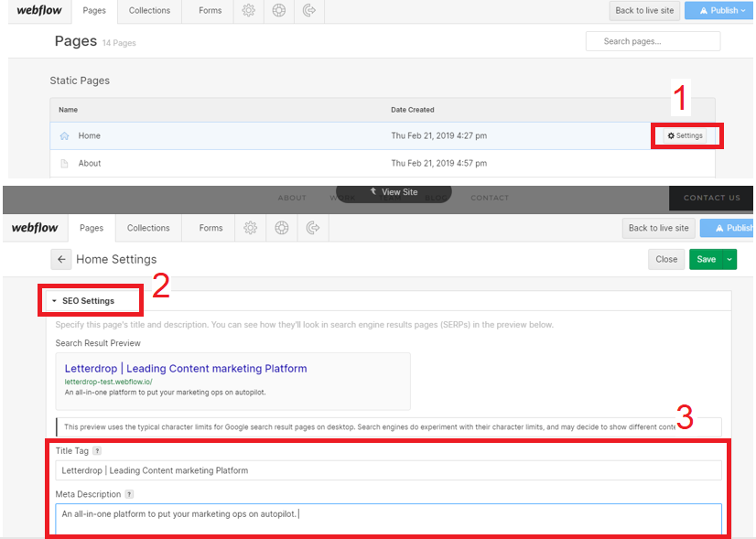Open the Publish dropdown arrow

pyautogui.click(x=743, y=11)
